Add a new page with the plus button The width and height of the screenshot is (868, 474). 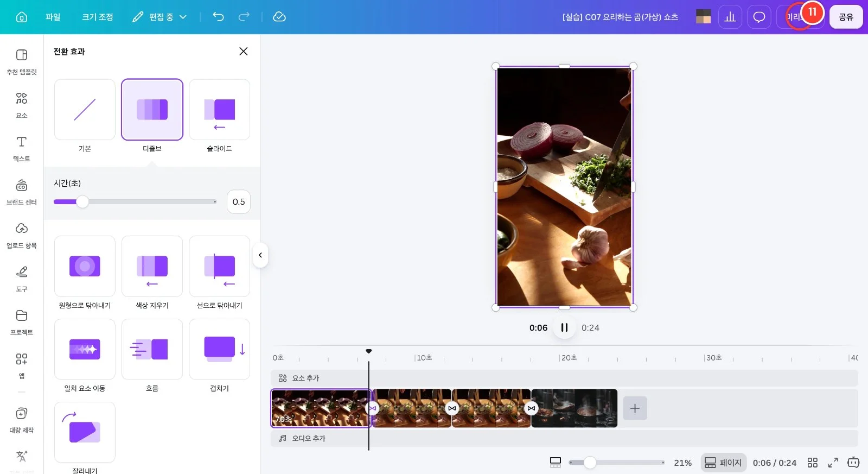[635, 408]
